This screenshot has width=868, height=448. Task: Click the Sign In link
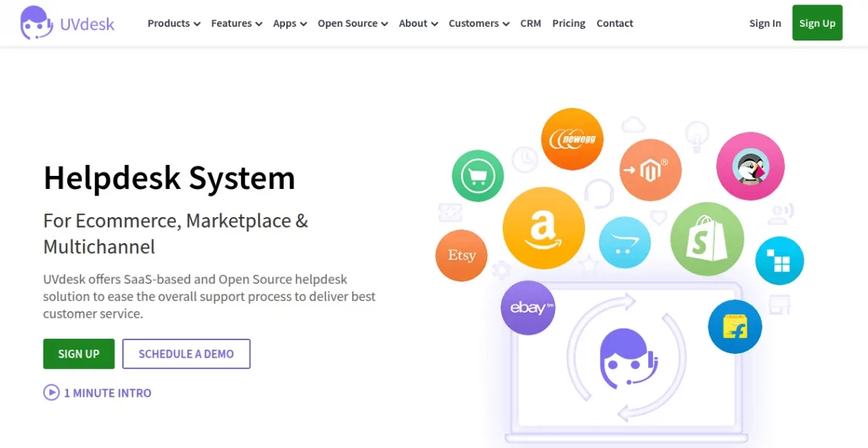(x=765, y=23)
